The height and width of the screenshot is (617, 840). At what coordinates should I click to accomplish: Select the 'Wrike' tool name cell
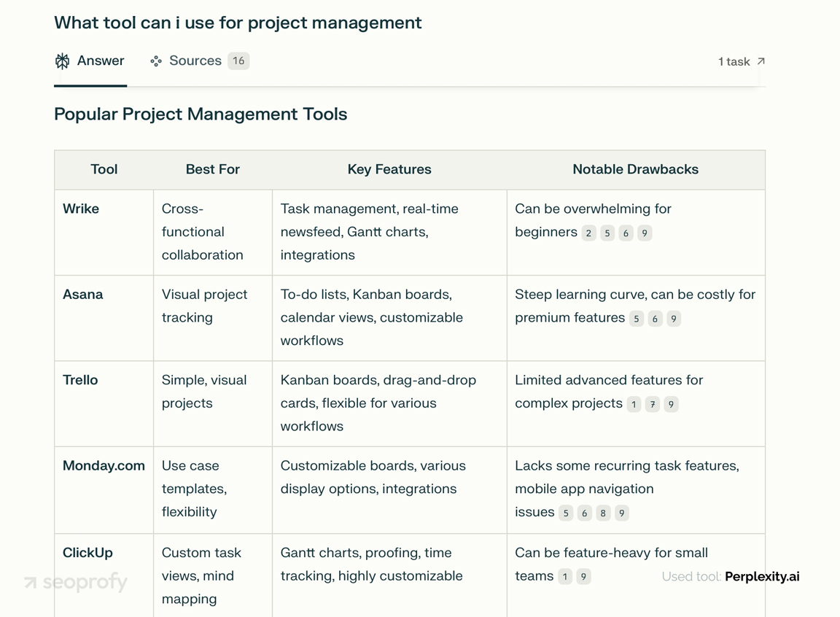pyautogui.click(x=104, y=233)
